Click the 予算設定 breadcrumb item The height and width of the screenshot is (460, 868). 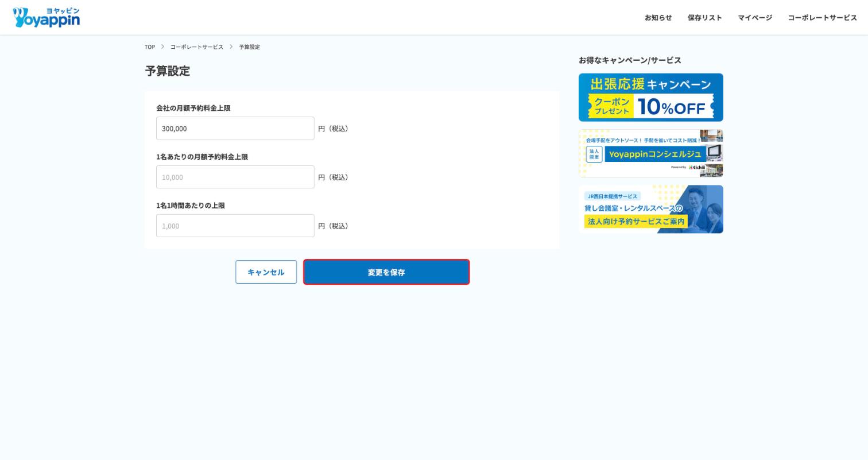[249, 47]
